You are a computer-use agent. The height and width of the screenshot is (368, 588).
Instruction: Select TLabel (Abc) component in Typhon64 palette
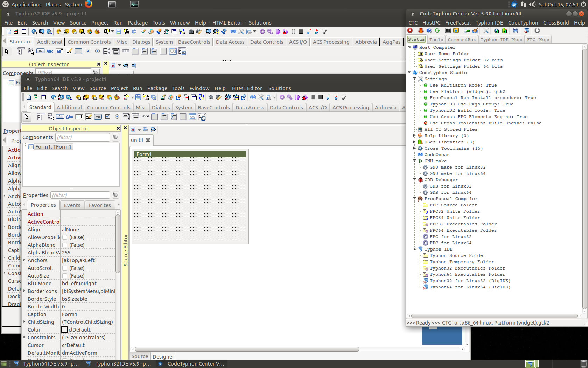coord(69,117)
